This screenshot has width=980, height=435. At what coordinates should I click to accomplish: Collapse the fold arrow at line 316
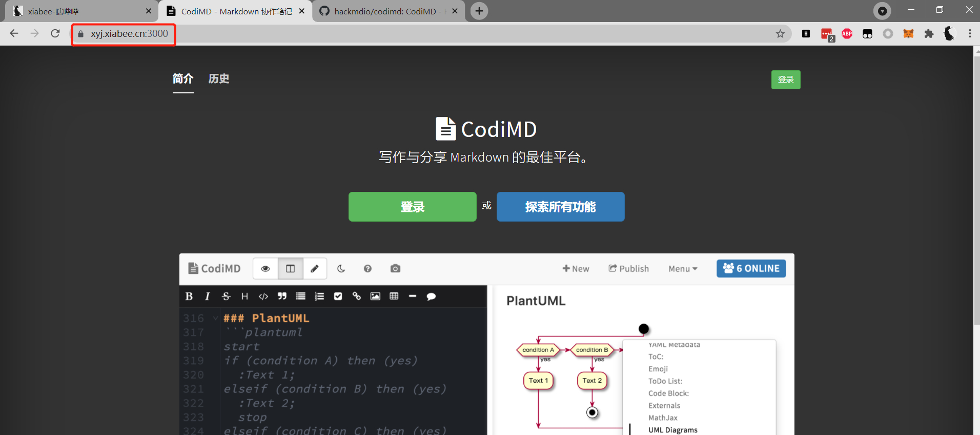point(215,318)
